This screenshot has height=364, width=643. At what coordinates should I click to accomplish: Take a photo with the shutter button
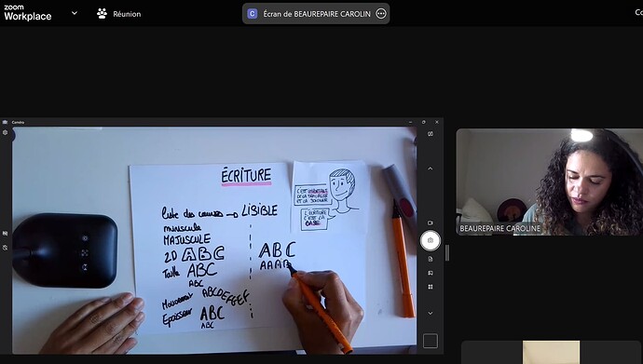431,241
